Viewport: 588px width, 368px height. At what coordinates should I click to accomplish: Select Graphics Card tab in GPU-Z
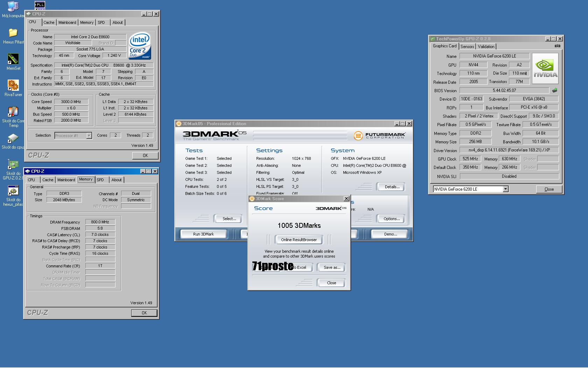(x=444, y=46)
